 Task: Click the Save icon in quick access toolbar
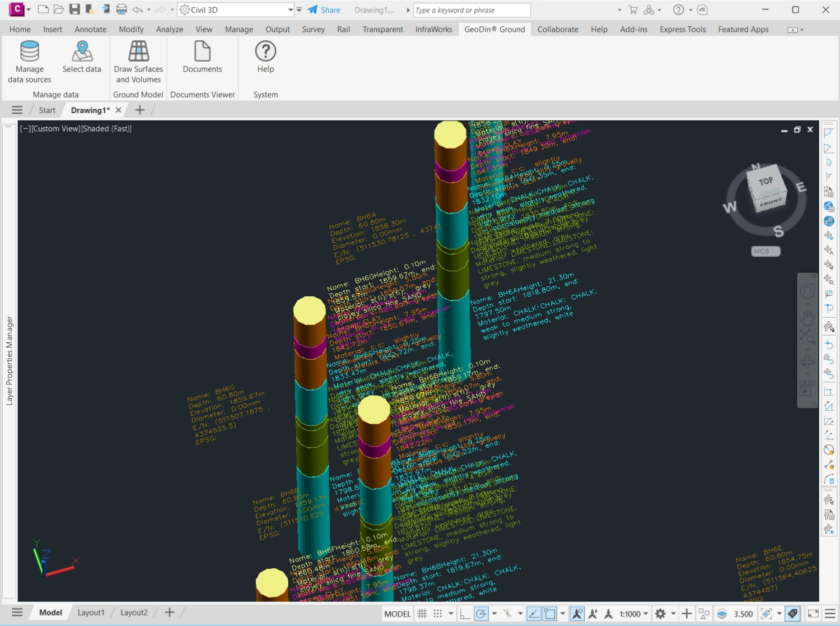(74, 10)
